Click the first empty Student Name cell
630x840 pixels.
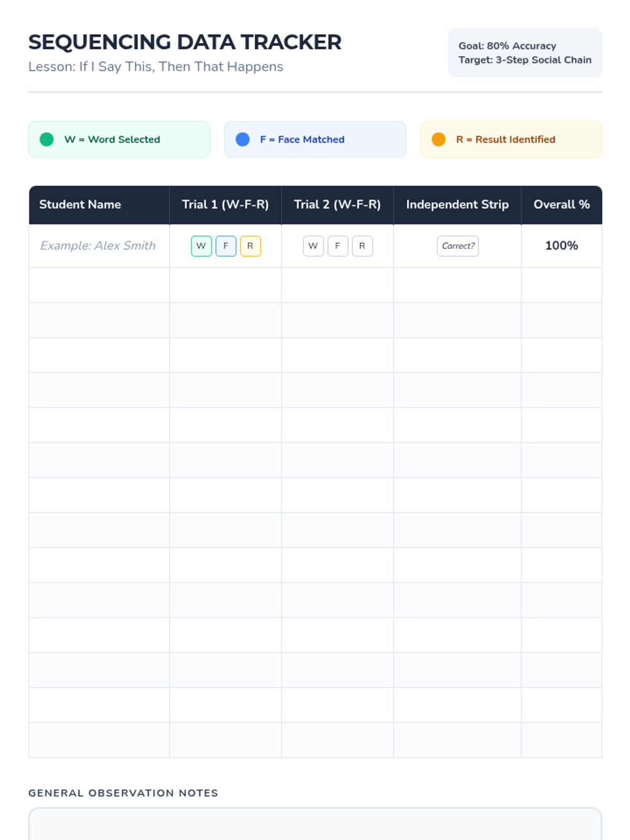[99, 285]
